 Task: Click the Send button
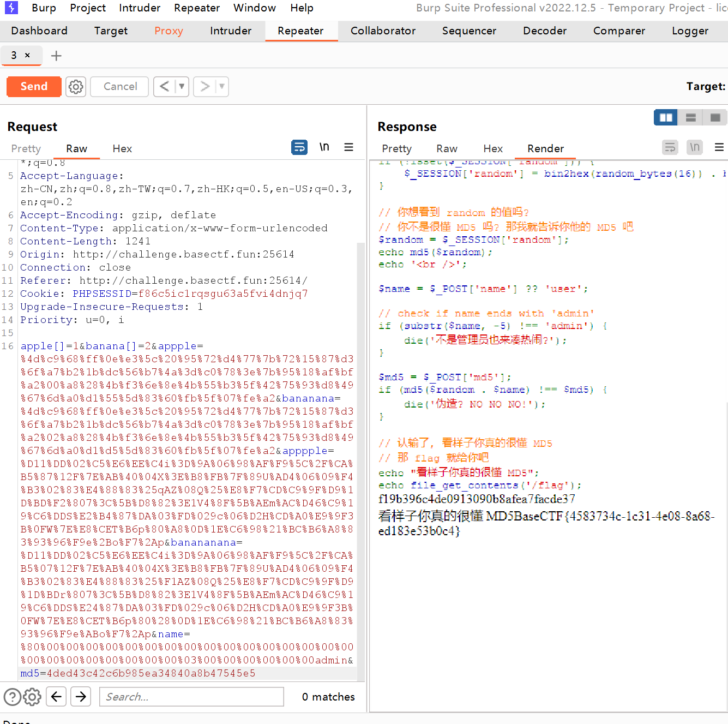34,86
